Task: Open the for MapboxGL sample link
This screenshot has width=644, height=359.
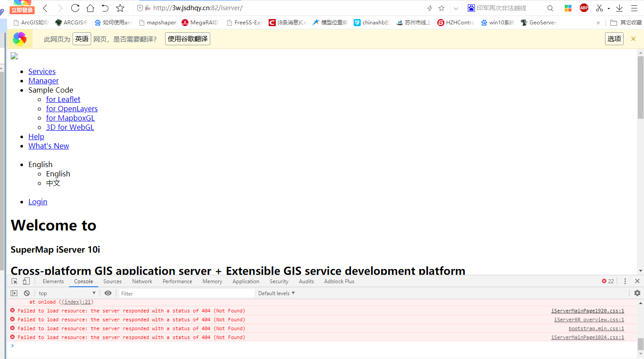Action: click(x=70, y=118)
